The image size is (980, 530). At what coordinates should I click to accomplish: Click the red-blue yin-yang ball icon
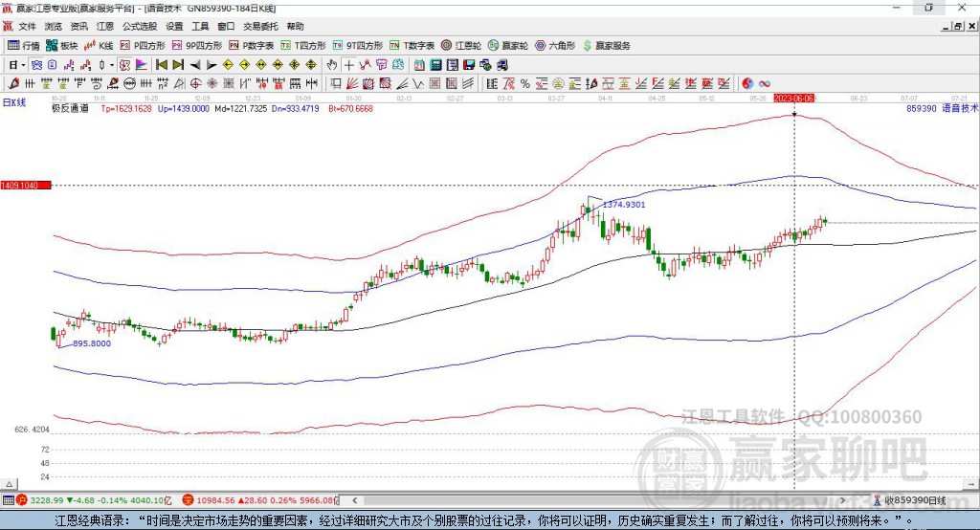(747, 84)
